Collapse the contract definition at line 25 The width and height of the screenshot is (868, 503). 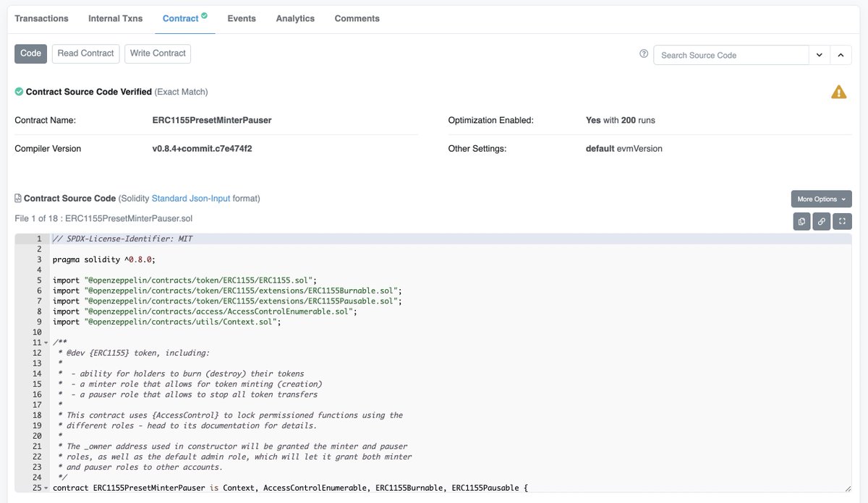[x=46, y=489]
